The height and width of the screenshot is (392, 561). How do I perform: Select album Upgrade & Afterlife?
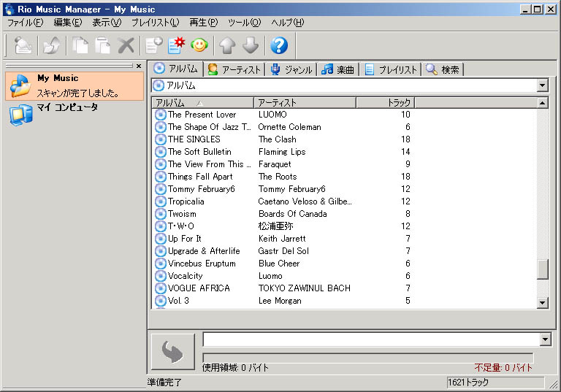(204, 251)
